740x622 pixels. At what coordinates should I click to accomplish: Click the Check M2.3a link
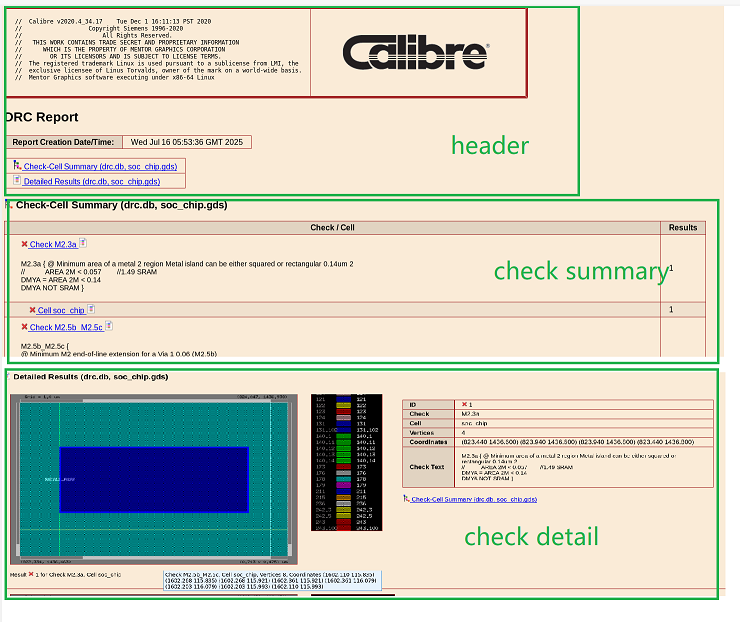tap(53, 244)
